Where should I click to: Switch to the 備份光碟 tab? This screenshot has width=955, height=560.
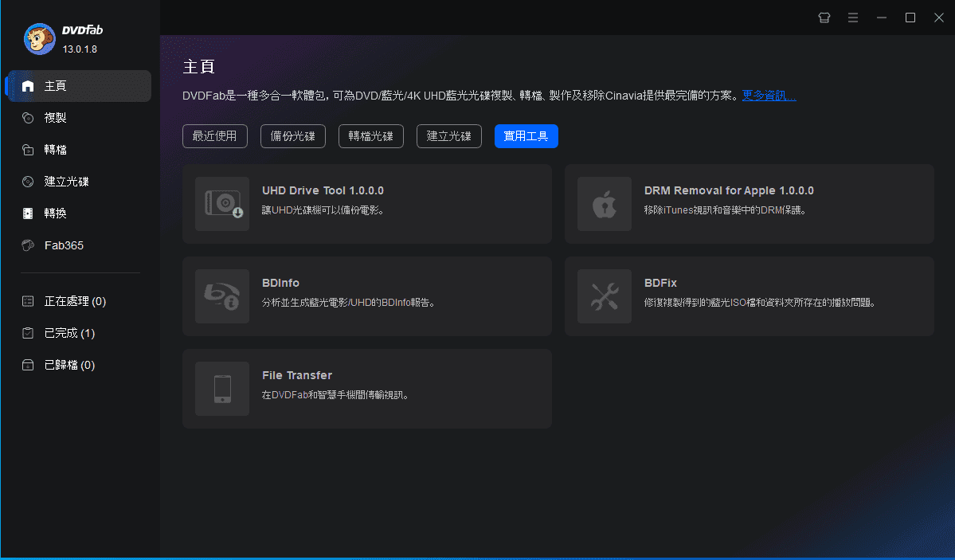(x=293, y=136)
